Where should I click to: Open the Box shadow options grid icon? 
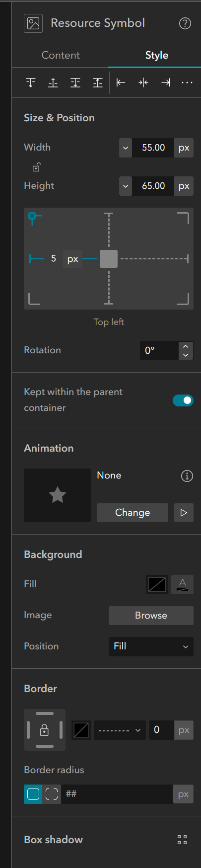[182, 840]
